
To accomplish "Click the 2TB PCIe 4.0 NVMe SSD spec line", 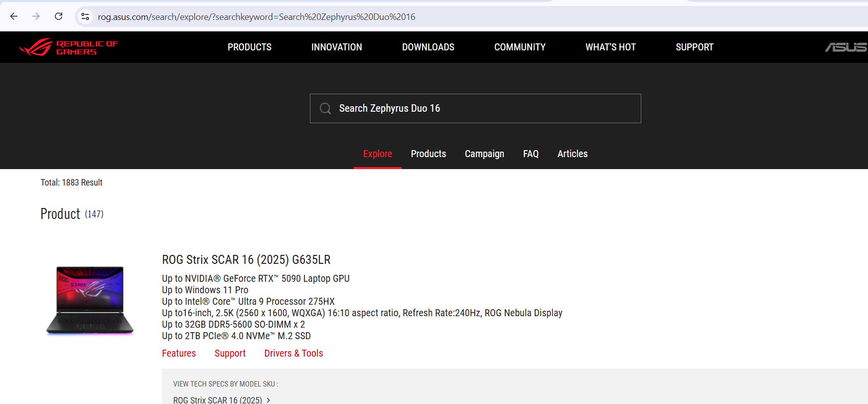I will [236, 336].
